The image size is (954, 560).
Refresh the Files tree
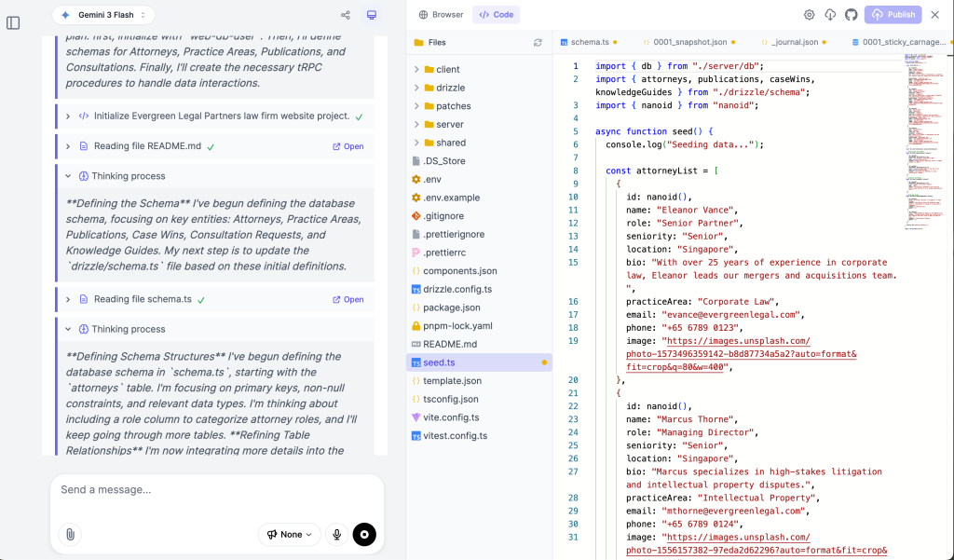tap(538, 43)
